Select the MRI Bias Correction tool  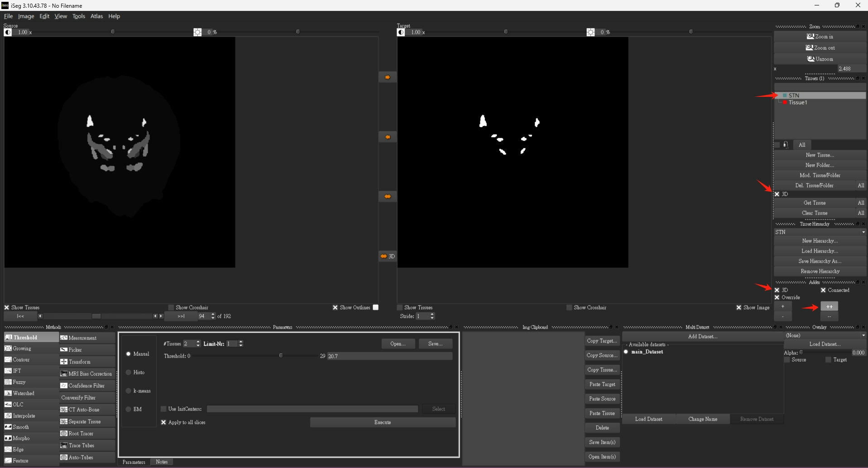click(x=90, y=374)
